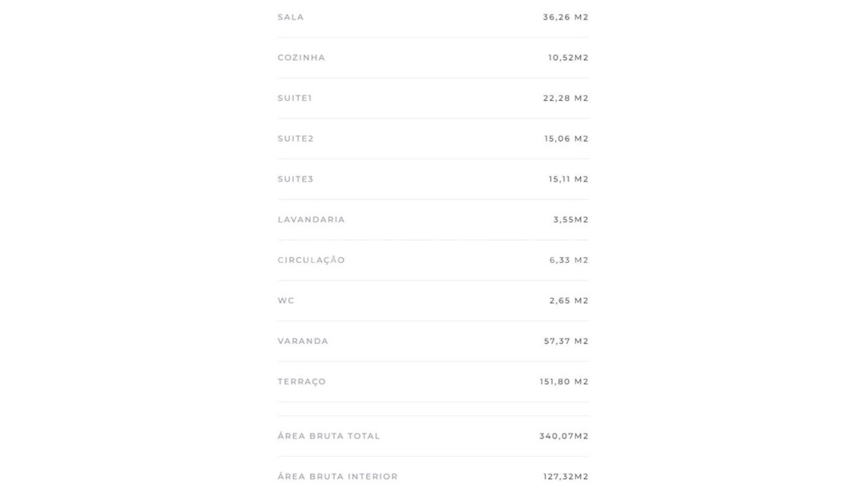Click the ÁREA BRUTA INTERIOR label
The height and width of the screenshot is (488, 868).
338,477
